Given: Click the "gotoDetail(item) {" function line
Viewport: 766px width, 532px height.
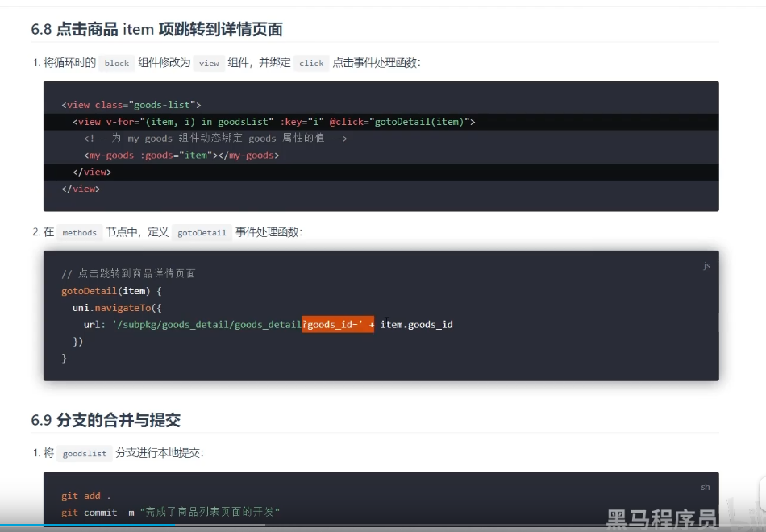Looking at the screenshot, I should pyautogui.click(x=111, y=291).
